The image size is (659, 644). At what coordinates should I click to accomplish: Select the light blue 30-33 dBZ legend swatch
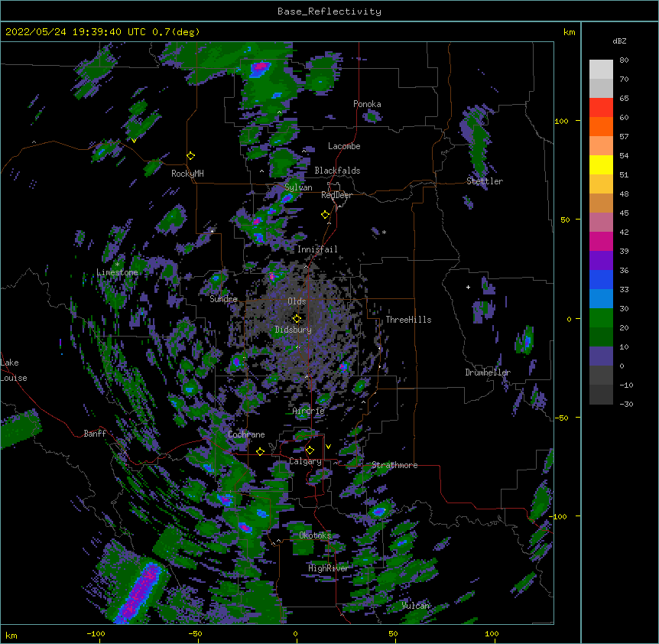tap(601, 299)
